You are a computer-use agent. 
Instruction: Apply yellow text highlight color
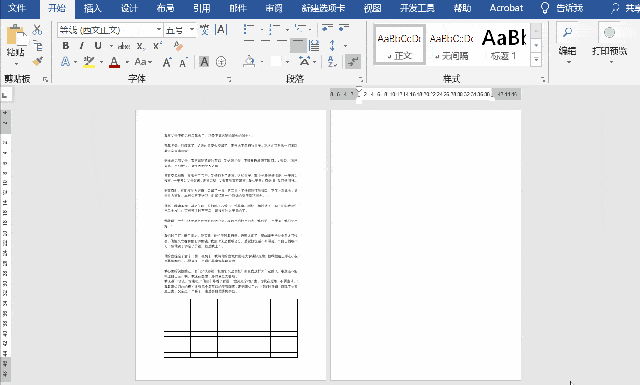coord(89,62)
